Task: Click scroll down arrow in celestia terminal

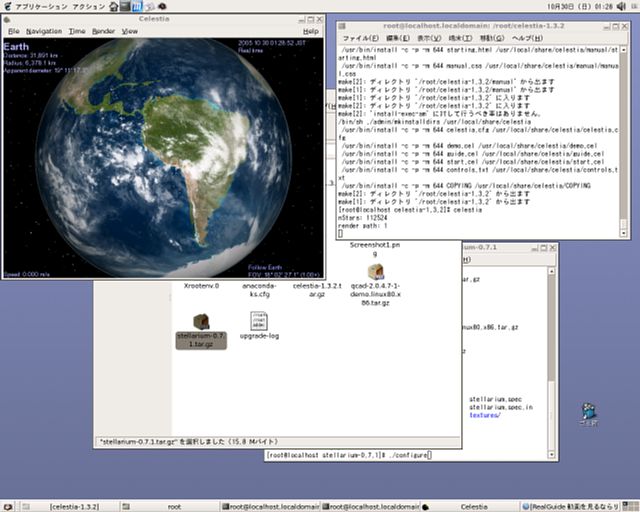Action: pyautogui.click(x=623, y=233)
